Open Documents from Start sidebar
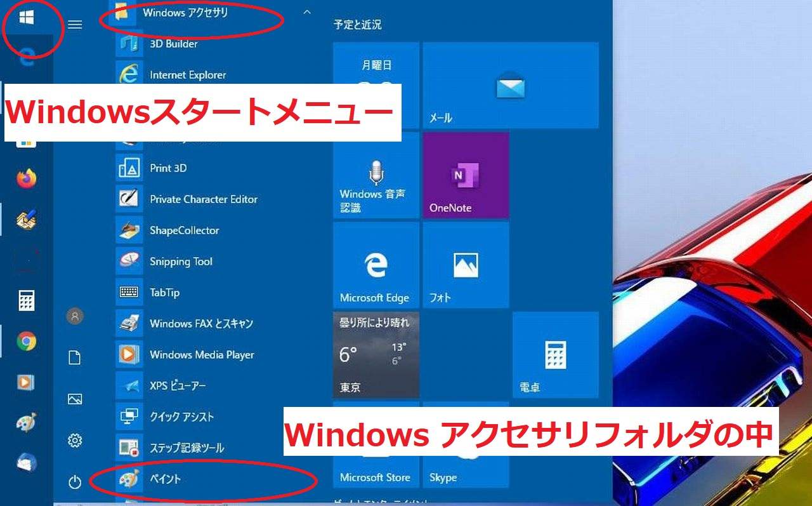 point(75,358)
